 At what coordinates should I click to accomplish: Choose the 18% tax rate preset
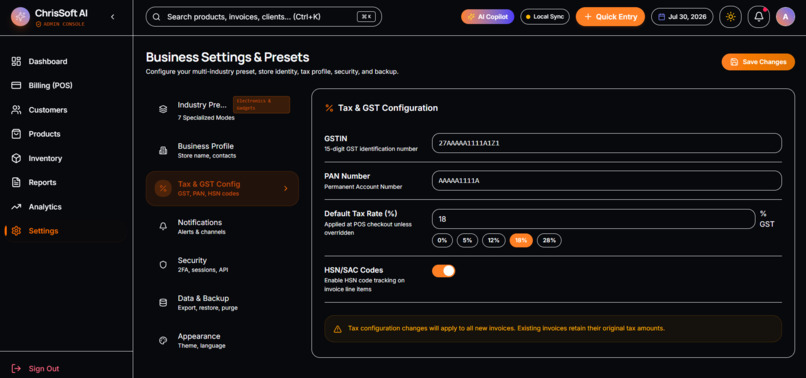coord(521,240)
